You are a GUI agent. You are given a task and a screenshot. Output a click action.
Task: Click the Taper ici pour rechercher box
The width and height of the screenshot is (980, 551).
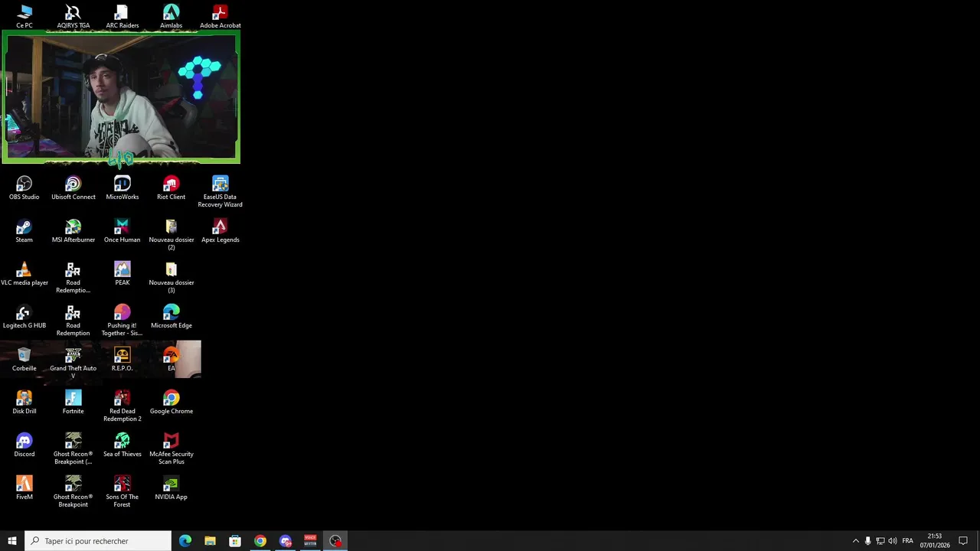click(x=98, y=541)
